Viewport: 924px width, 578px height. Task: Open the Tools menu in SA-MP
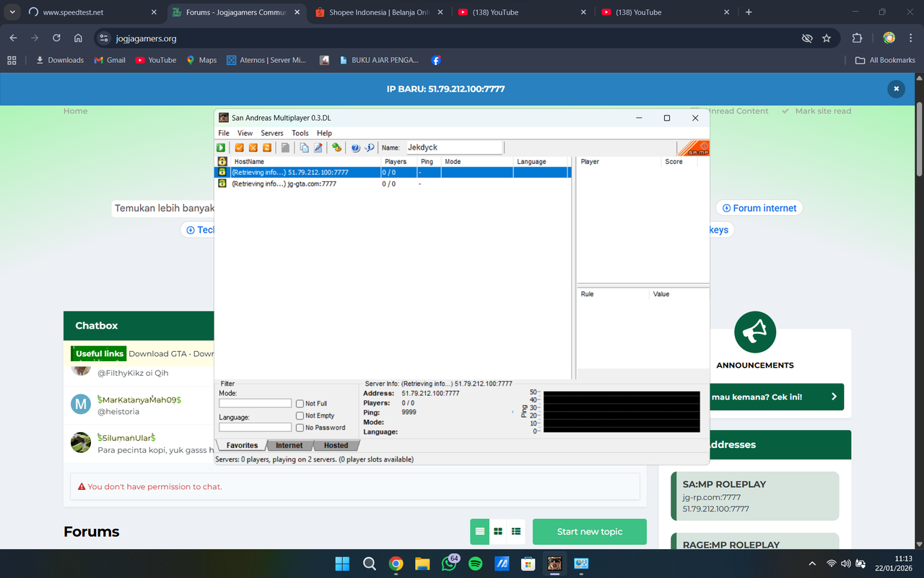point(300,133)
